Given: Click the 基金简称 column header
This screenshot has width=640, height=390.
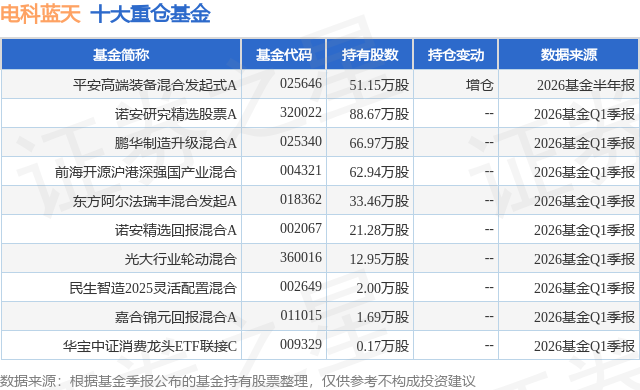Looking at the screenshot, I should [121, 55].
